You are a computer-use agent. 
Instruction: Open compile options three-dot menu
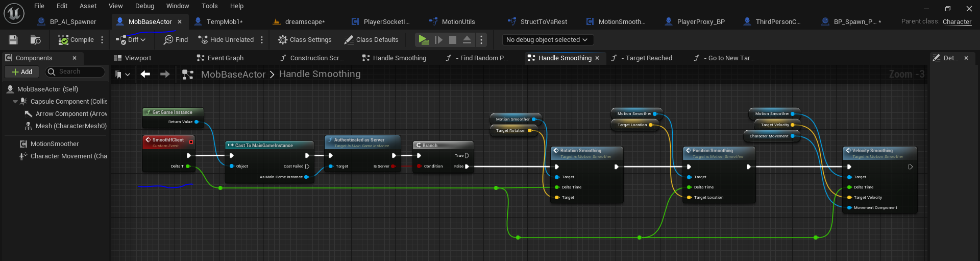tap(102, 40)
